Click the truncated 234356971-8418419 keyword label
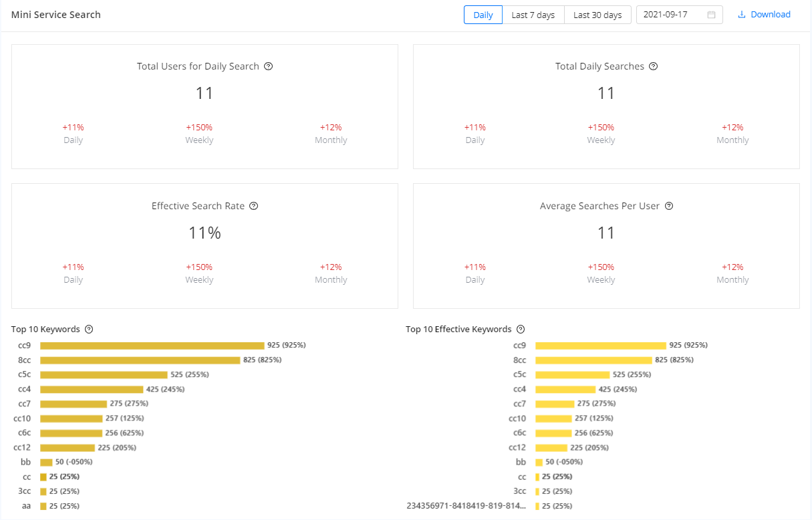 point(466,506)
